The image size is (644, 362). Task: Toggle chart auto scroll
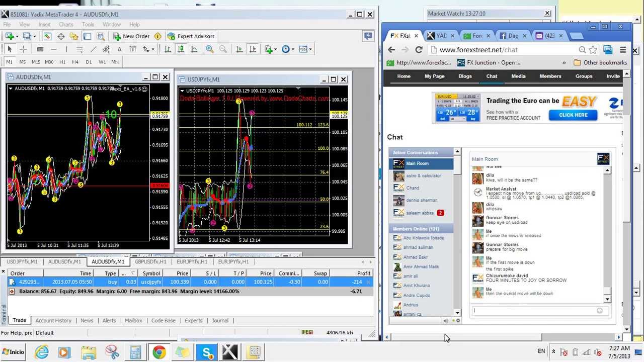(x=239, y=49)
